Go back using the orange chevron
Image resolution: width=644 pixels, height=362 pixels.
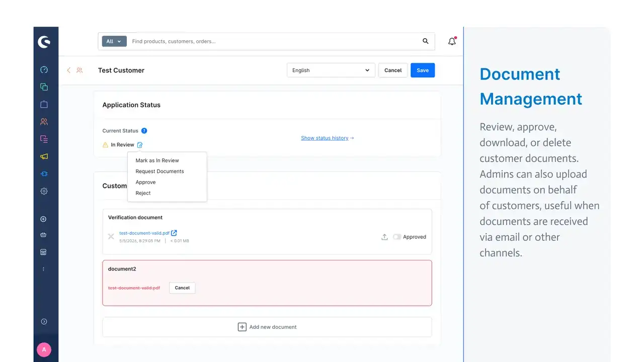(x=68, y=70)
